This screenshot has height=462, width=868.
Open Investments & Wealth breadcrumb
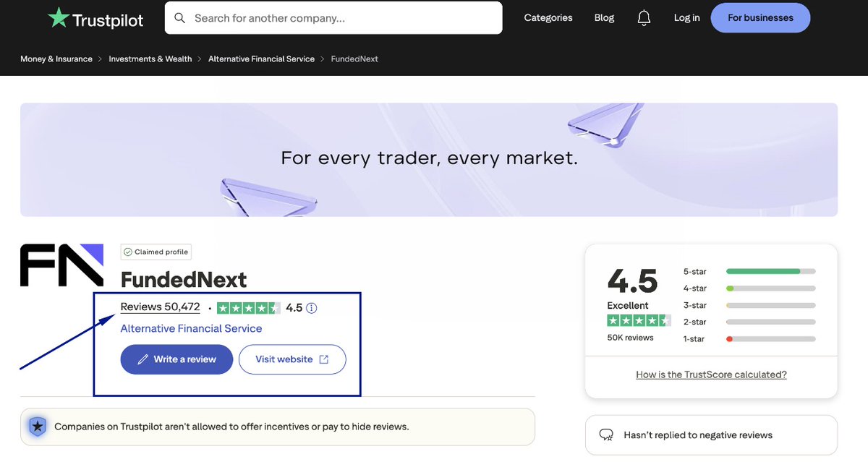pyautogui.click(x=150, y=59)
